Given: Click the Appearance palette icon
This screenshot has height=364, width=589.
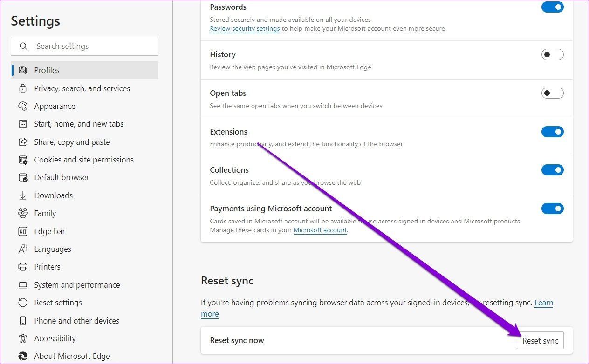Looking at the screenshot, I should (23, 106).
